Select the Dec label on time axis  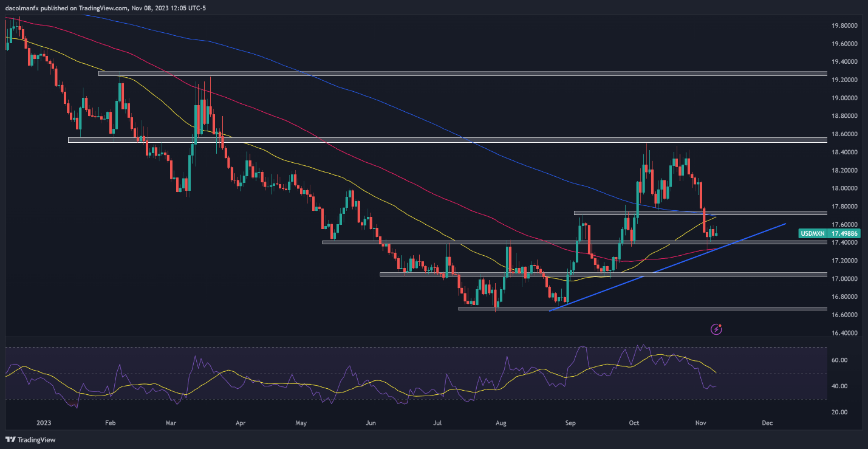[767, 422]
